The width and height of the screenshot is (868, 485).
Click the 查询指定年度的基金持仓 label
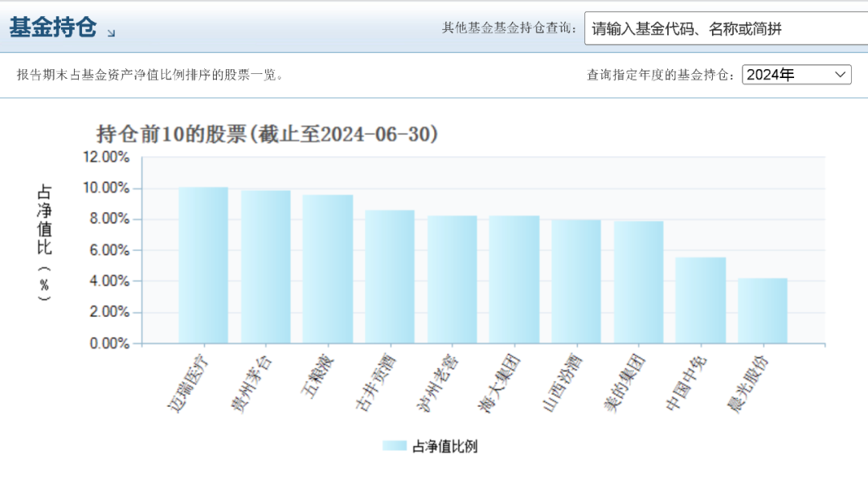pyautogui.click(x=661, y=74)
